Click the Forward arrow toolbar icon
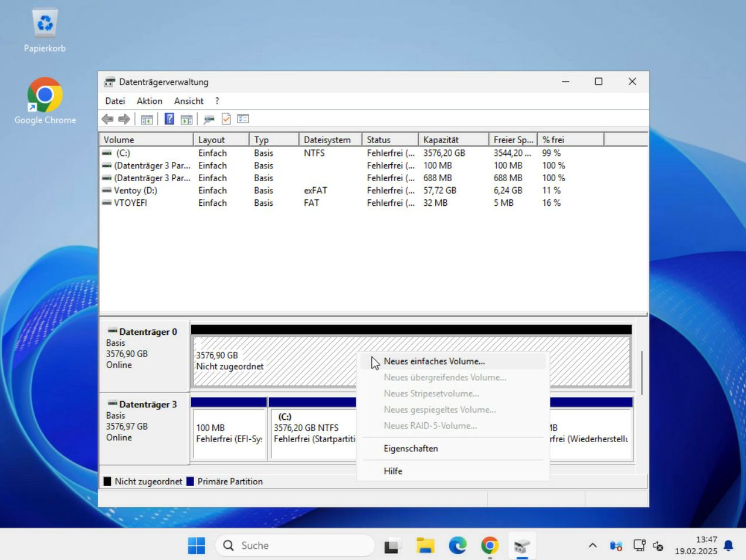Screen dimensions: 746x560 124,119
